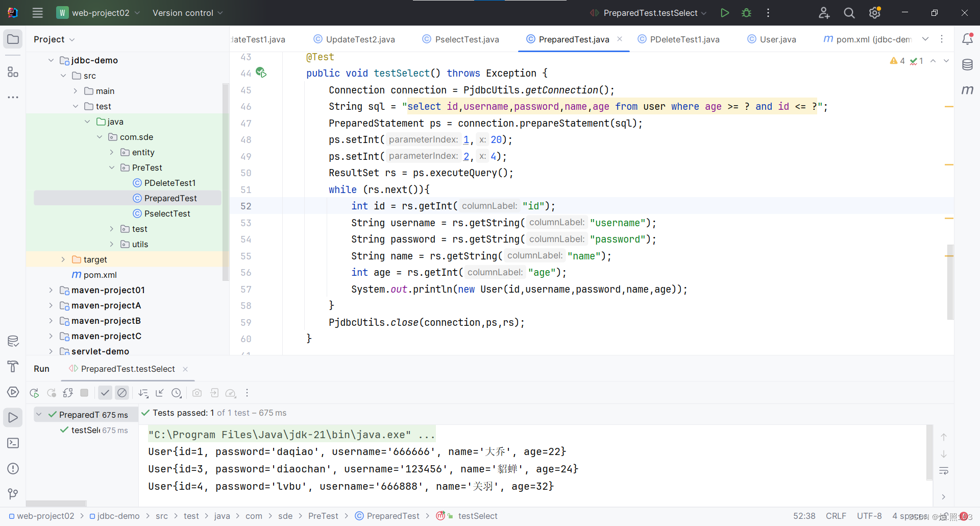980x526 pixels.
Task: Rerun the test in Run panel
Action: pyautogui.click(x=34, y=393)
